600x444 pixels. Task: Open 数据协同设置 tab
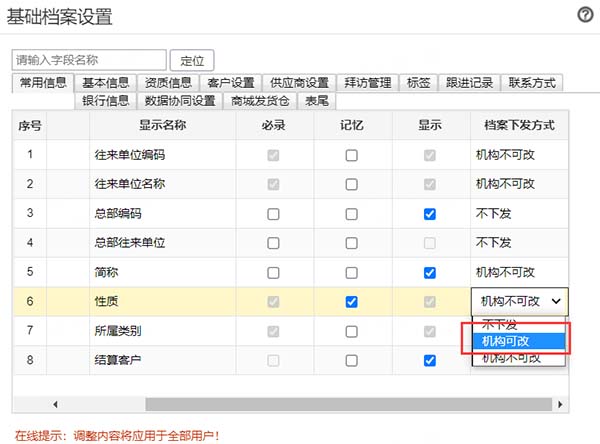click(x=180, y=100)
